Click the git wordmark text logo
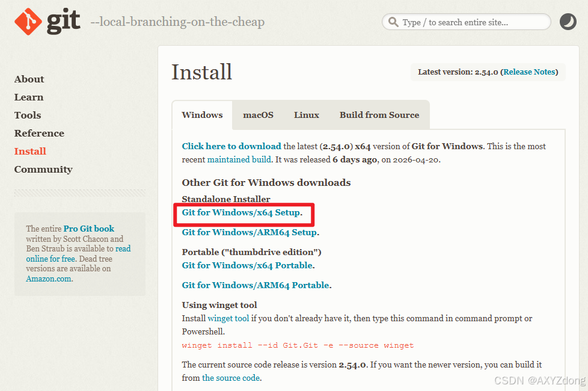The width and height of the screenshot is (588, 391). [63, 22]
